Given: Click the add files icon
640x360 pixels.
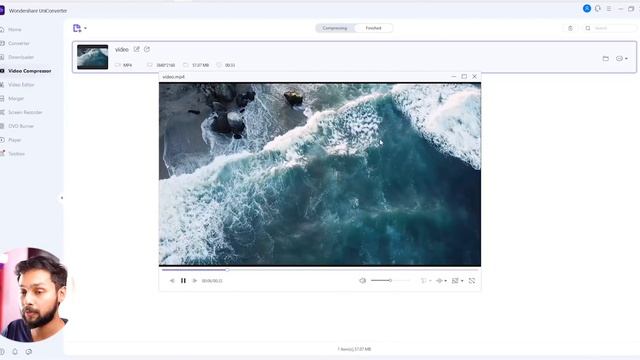Looking at the screenshot, I should [x=77, y=28].
